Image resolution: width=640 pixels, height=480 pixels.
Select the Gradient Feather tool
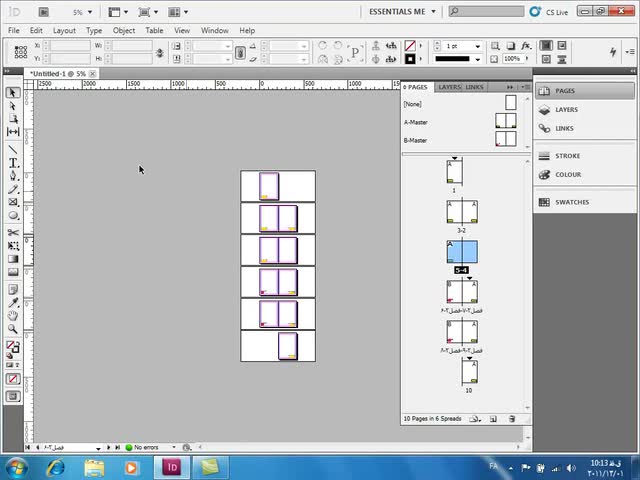point(13,272)
